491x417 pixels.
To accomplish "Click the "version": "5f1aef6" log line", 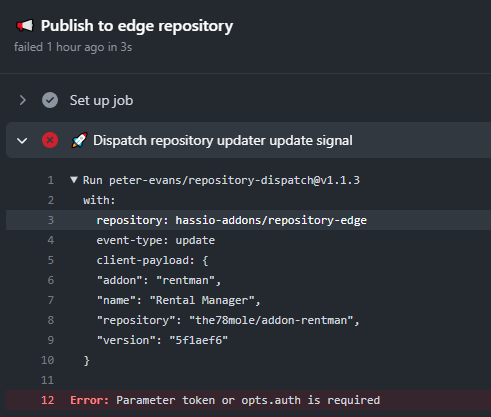I will click(x=162, y=340).
